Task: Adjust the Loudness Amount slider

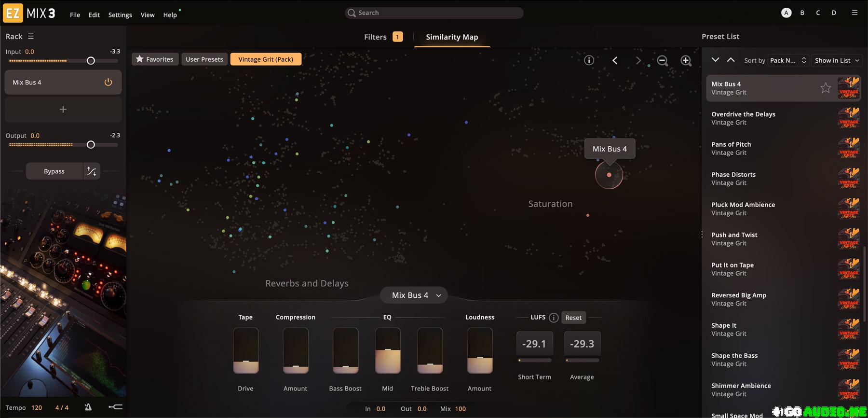Action: tap(480, 351)
